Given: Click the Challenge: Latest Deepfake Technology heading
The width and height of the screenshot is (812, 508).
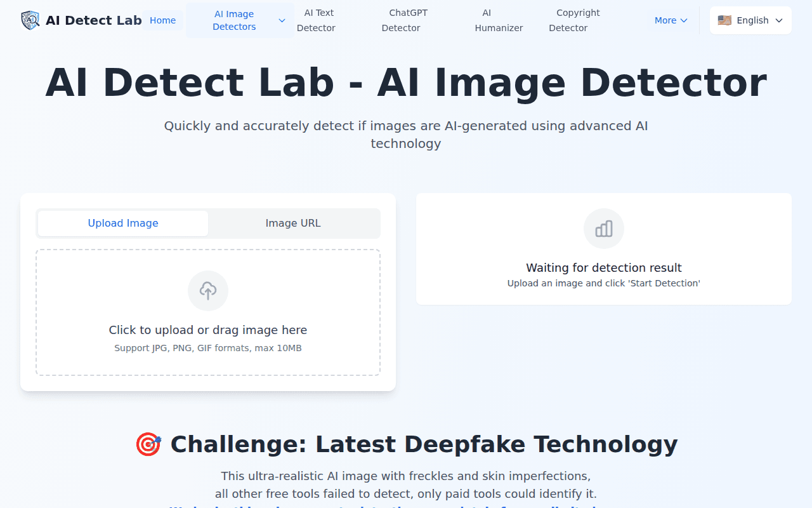Looking at the screenshot, I should point(406,444).
